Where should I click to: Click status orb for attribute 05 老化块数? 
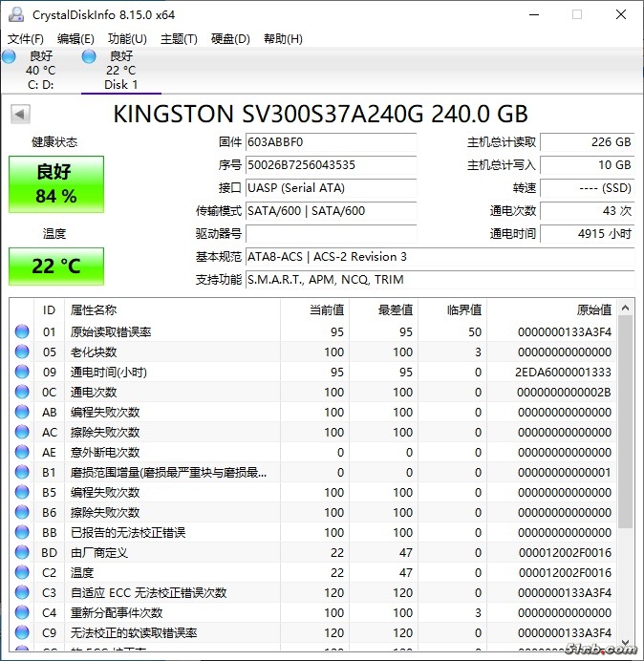pos(22,352)
